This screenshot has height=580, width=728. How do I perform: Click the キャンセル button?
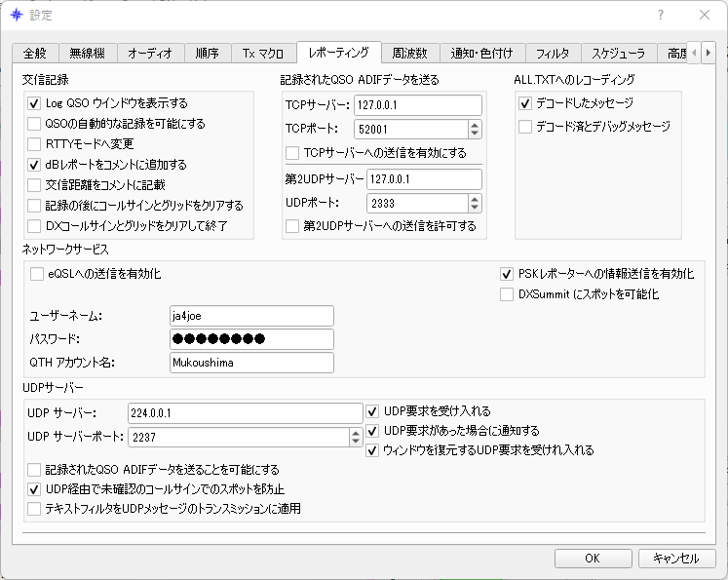coord(676,559)
